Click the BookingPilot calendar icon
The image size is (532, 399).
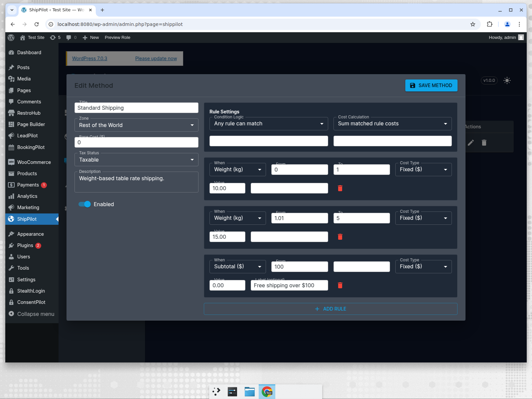[11, 147]
